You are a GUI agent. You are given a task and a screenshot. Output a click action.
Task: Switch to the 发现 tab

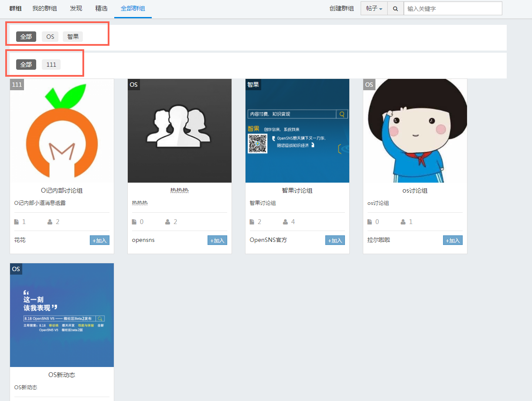(x=76, y=8)
